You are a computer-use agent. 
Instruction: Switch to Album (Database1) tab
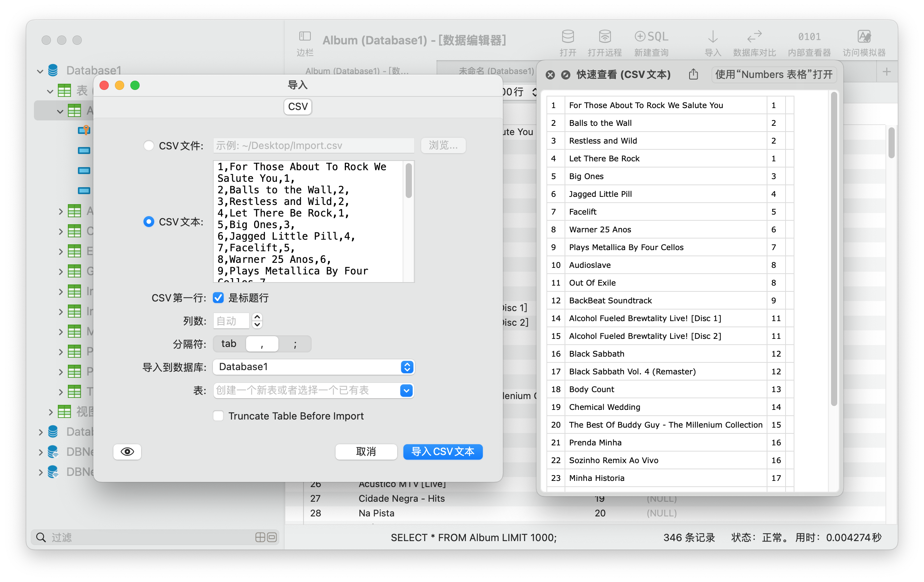point(357,71)
